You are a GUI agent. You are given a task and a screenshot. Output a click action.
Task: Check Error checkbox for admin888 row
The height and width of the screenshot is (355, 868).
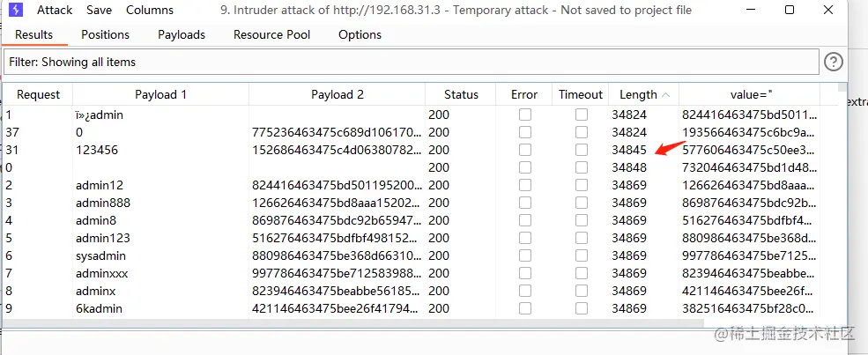point(524,203)
